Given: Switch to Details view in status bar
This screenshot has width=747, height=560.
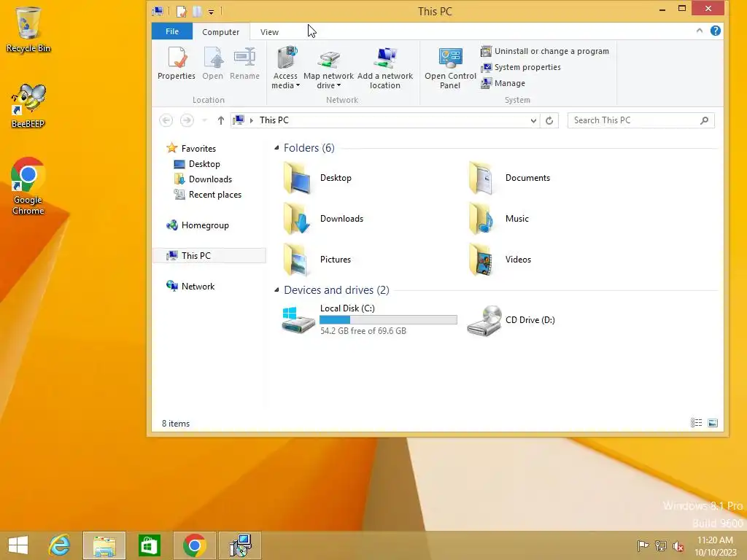Looking at the screenshot, I should 696,423.
